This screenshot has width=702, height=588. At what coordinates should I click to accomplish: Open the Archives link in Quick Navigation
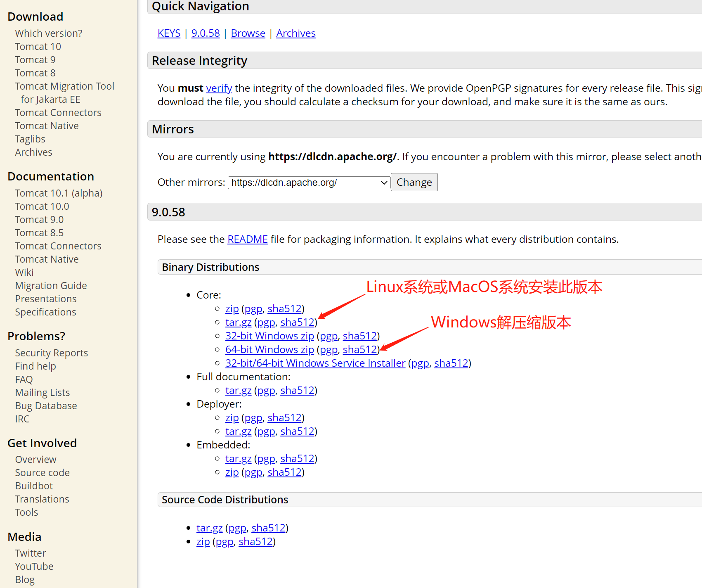[x=296, y=33]
